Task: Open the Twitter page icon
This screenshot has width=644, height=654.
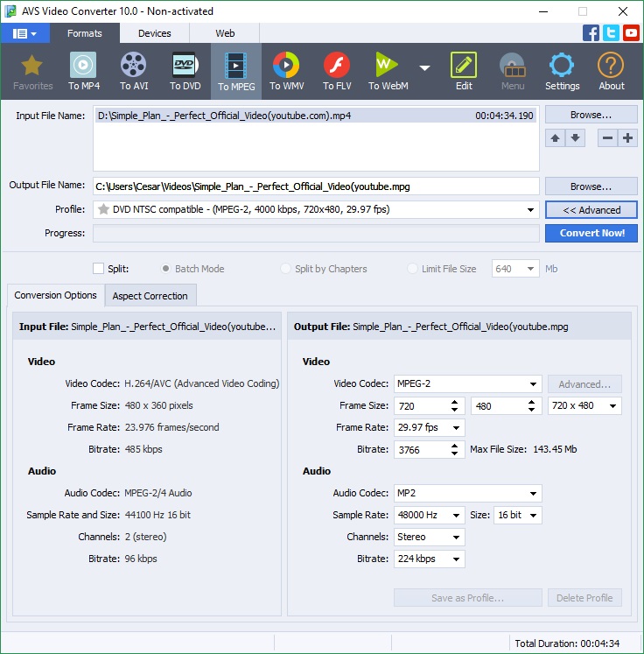Action: click(x=611, y=33)
